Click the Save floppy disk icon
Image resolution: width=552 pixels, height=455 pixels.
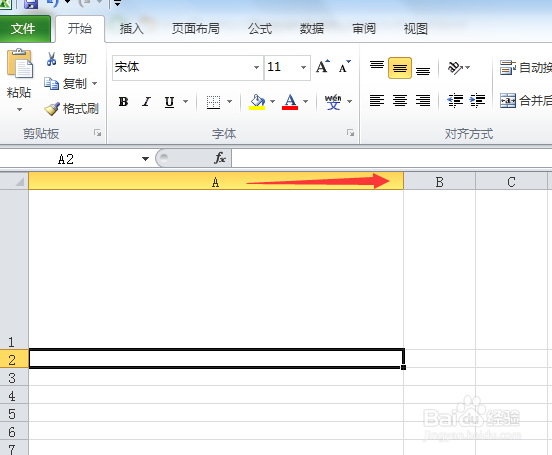tap(31, 4)
